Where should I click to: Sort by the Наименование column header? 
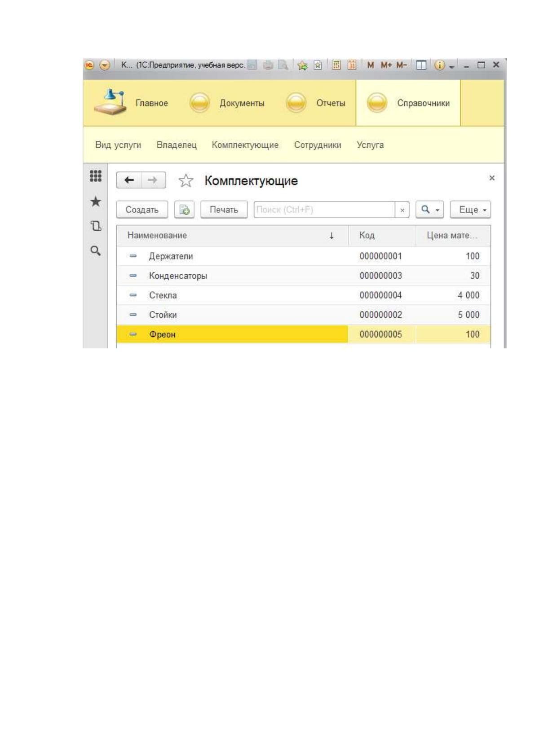[x=157, y=235]
